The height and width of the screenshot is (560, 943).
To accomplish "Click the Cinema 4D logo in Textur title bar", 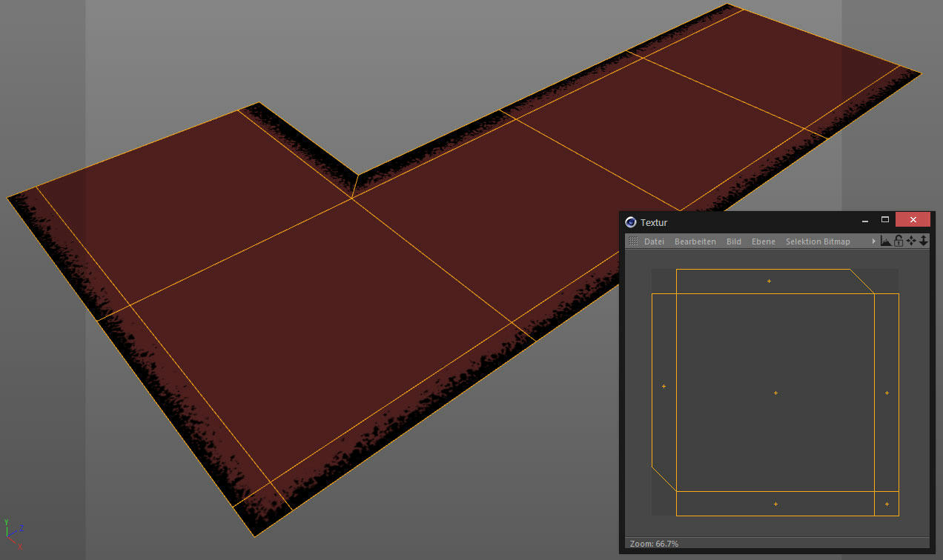I will 631,221.
